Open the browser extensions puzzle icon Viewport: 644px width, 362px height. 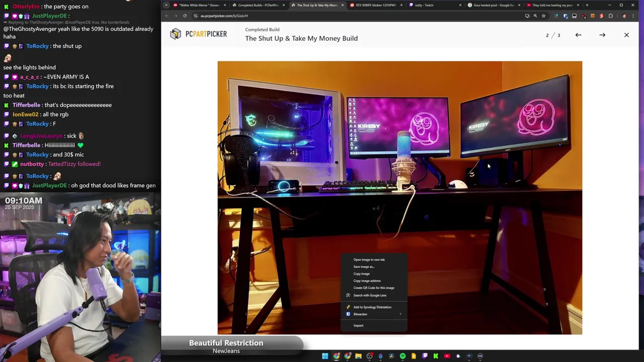611,16
